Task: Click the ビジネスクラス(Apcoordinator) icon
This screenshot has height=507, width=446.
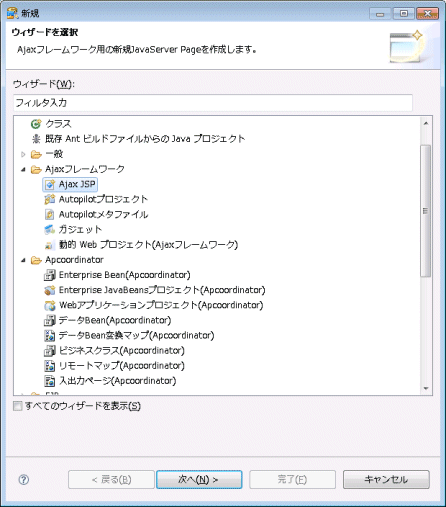Action: point(50,351)
